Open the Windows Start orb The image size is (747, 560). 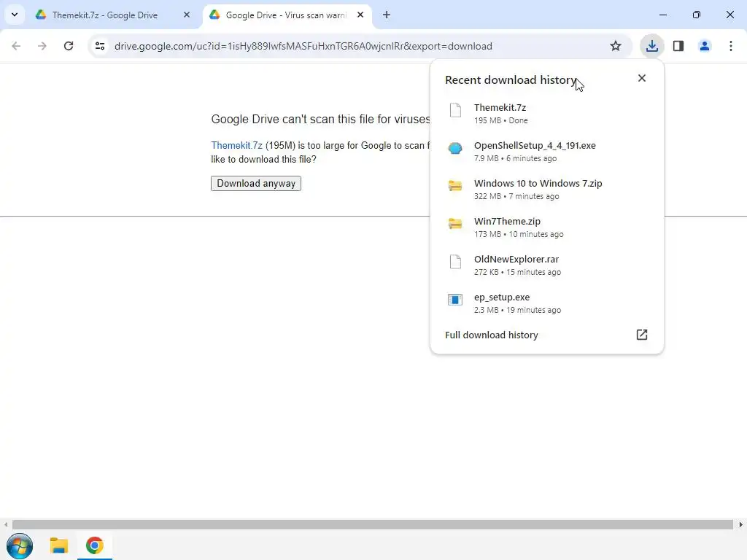[20, 545]
